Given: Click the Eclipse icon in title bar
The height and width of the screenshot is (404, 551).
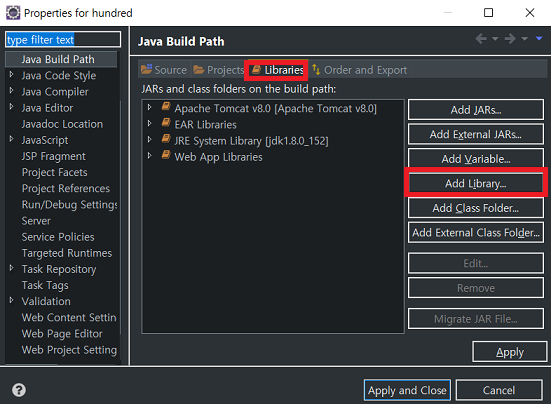Looking at the screenshot, I should (x=13, y=13).
